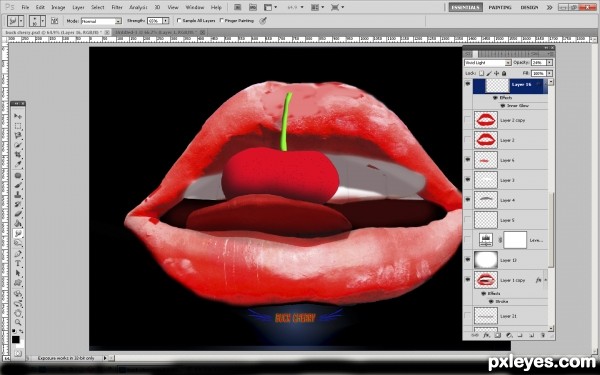The width and height of the screenshot is (600, 375).
Task: Open the Opacity value dropdown arrow
Action: coord(549,62)
